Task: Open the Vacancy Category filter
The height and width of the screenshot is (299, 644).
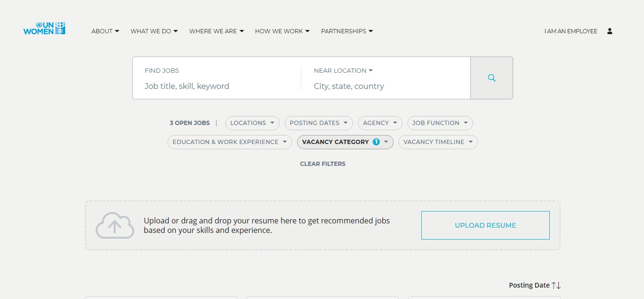Action: tap(345, 142)
